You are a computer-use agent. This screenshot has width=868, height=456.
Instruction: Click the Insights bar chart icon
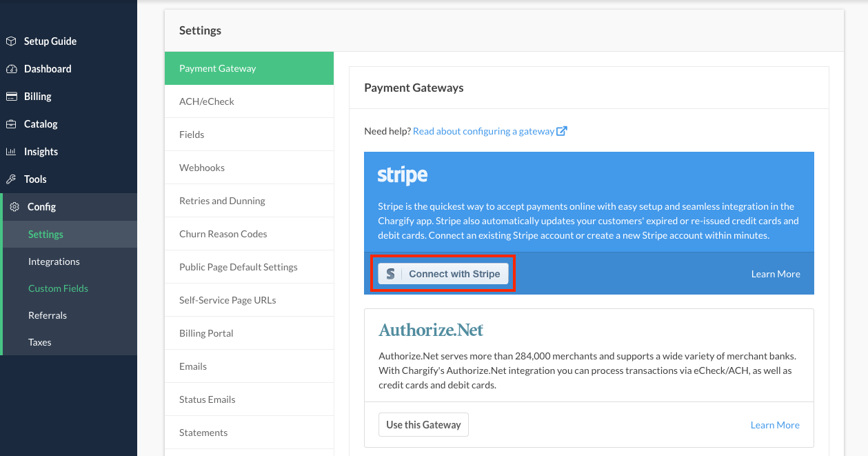[x=11, y=152]
